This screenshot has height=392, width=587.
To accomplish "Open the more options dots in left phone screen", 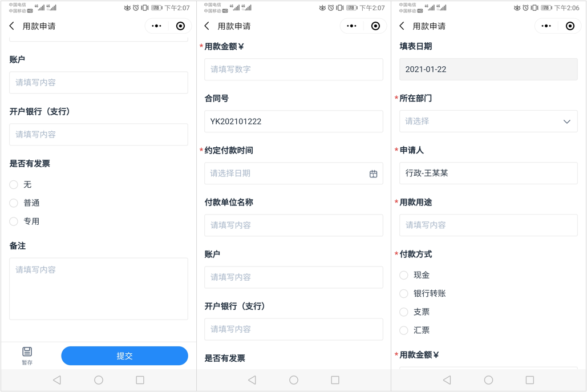I will point(156,26).
